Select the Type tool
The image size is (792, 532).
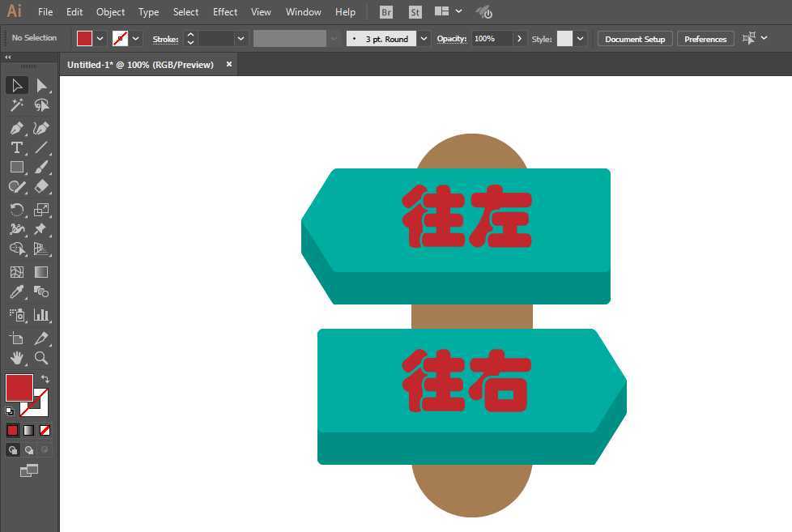(16, 147)
